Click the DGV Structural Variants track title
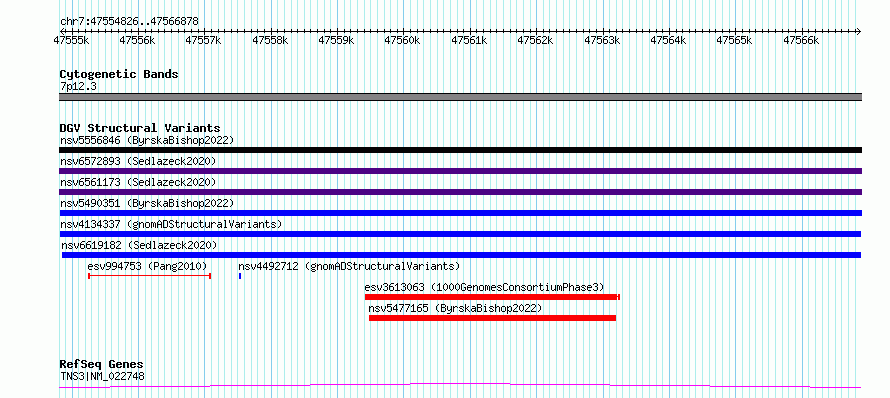This screenshot has height=398, width=890. (140, 128)
